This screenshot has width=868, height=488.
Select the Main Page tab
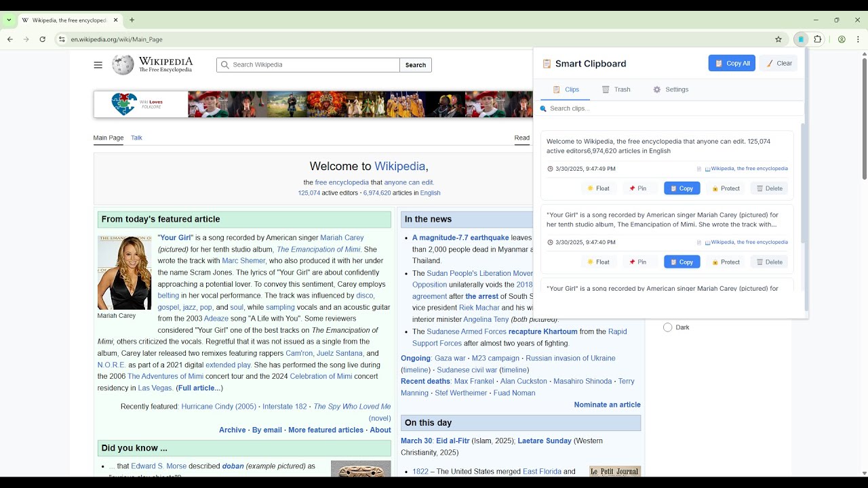108,138
